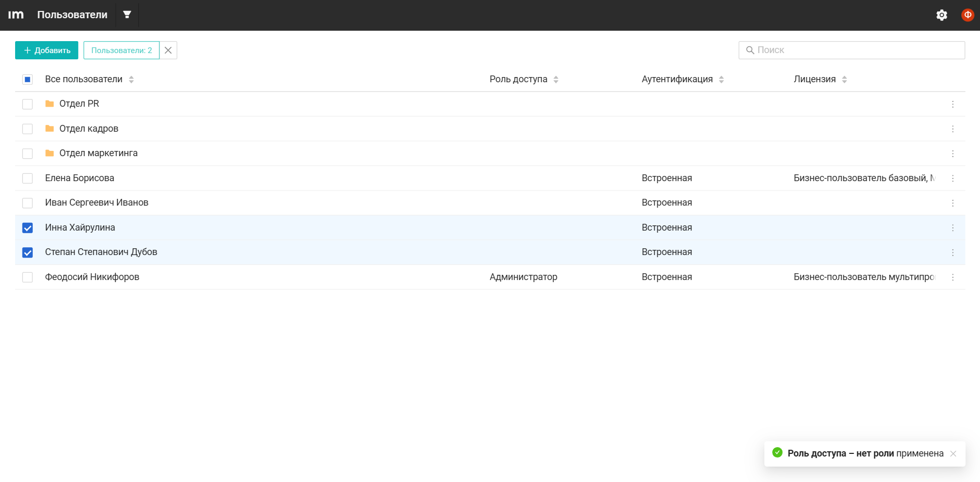The image size is (980, 482).
Task: Sort by Роль доступа column arrows
Action: tap(556, 80)
